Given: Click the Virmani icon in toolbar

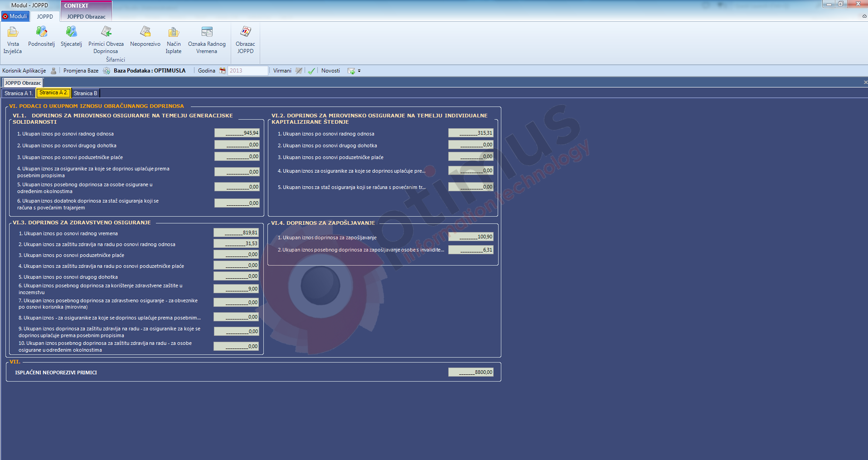Looking at the screenshot, I should tap(299, 71).
